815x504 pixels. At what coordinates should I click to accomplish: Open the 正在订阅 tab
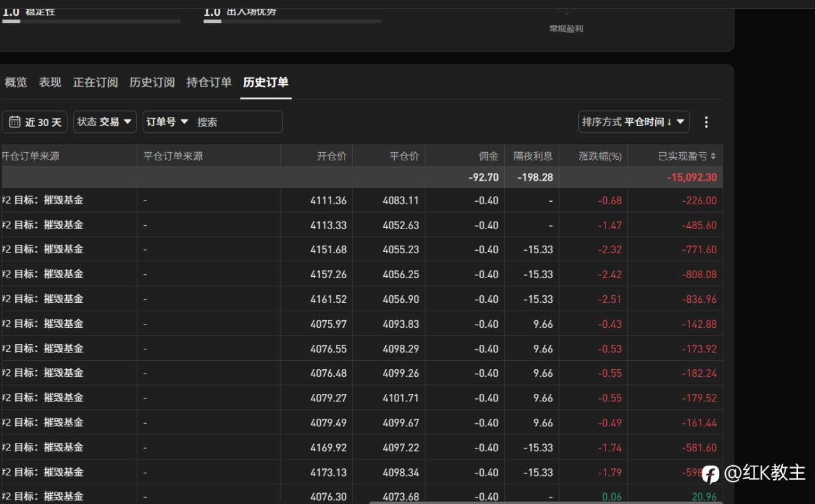click(x=96, y=82)
